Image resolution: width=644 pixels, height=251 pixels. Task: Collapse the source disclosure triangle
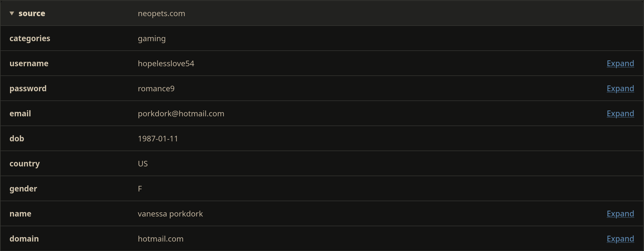coord(12,13)
